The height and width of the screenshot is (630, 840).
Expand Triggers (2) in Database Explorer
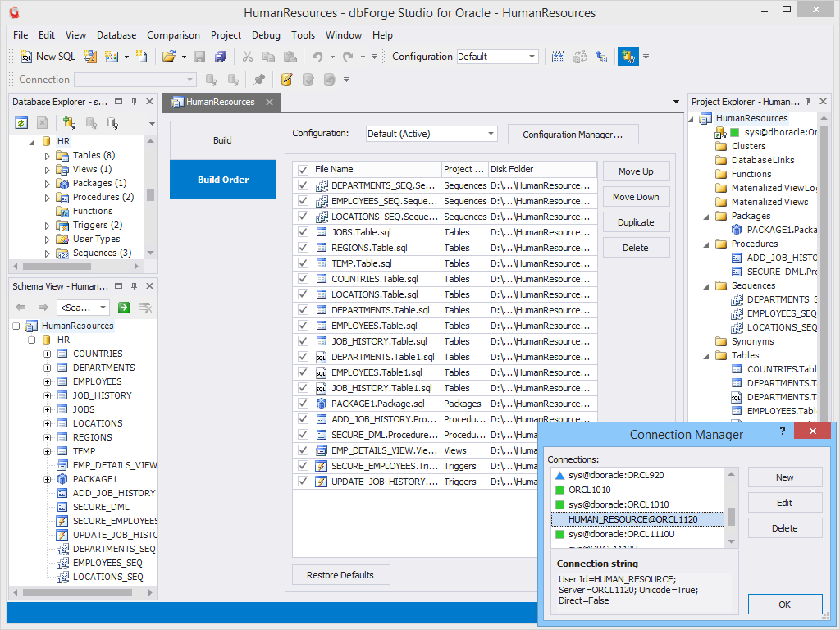tap(47, 226)
